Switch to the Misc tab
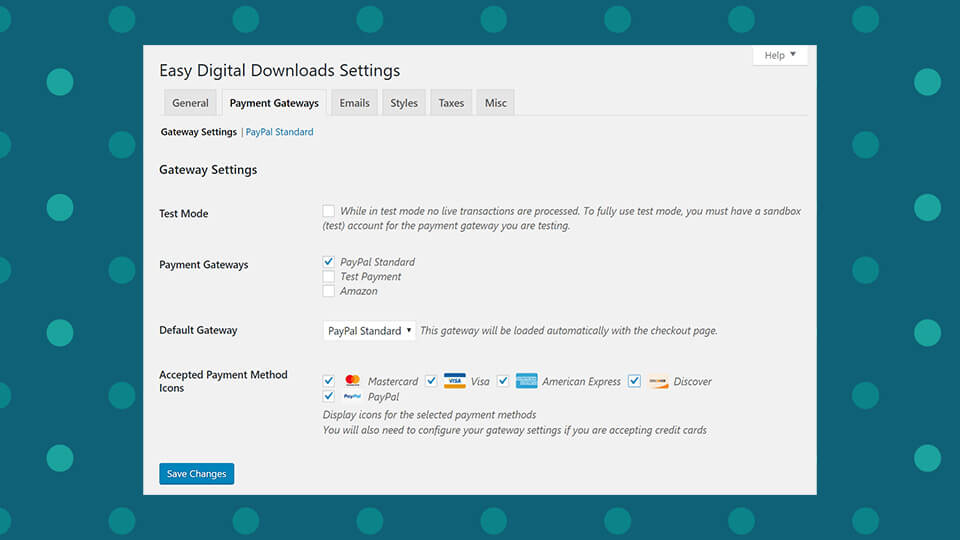The height and width of the screenshot is (540, 960). pos(496,103)
